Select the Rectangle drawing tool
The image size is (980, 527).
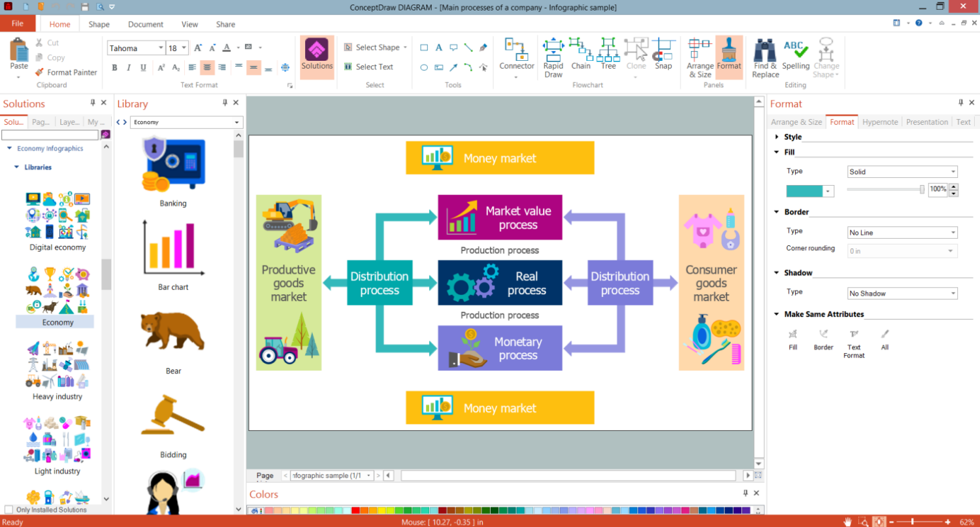tap(424, 48)
